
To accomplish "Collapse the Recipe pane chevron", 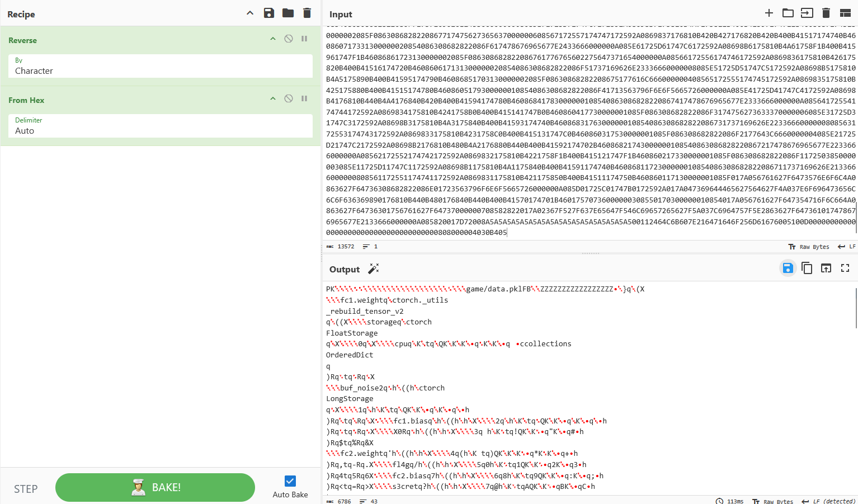I will tap(250, 13).
